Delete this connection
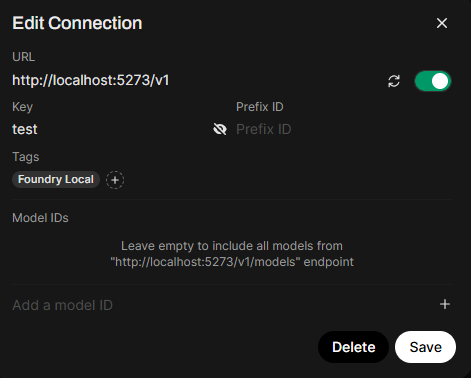 pos(353,347)
